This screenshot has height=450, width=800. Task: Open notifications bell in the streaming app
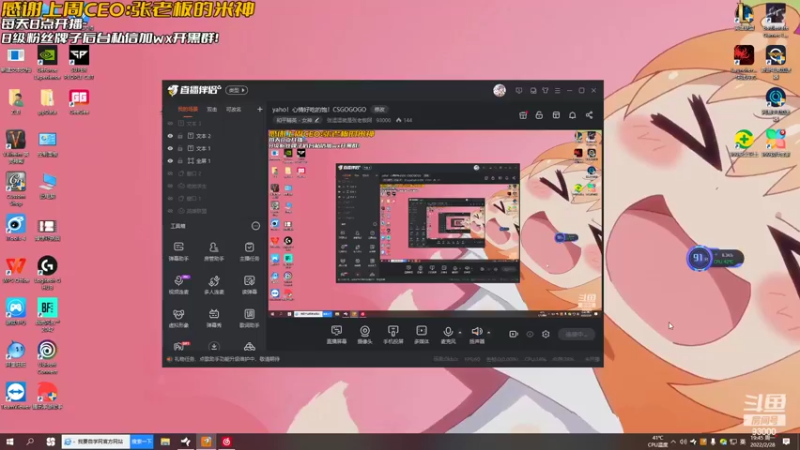point(572,115)
